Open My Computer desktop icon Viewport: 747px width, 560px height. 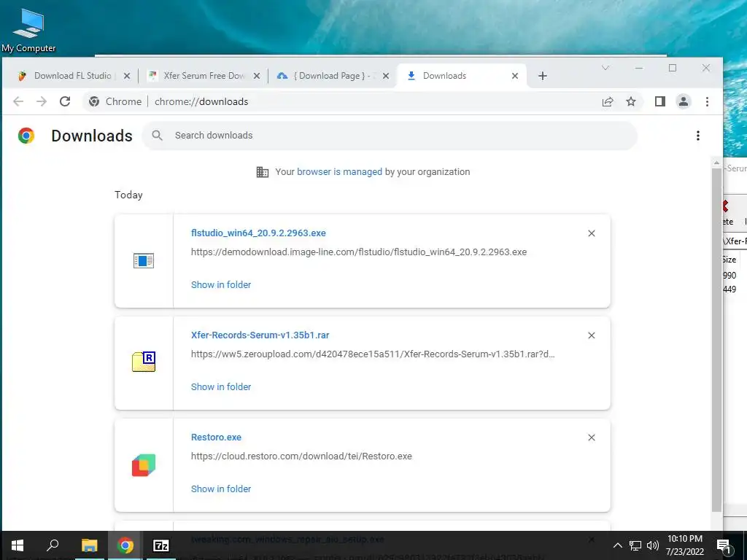(28, 29)
